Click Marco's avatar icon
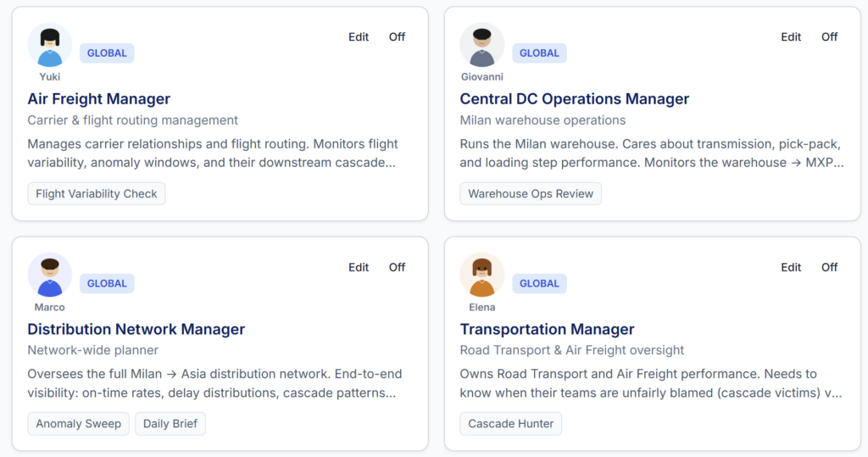The height and width of the screenshot is (457, 868). 50,275
